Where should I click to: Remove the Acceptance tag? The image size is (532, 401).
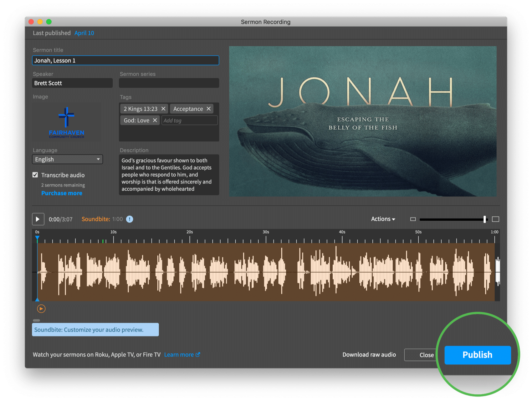coord(209,109)
